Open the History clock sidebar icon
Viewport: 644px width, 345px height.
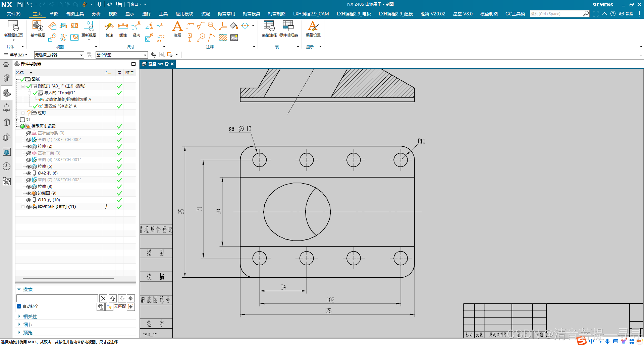coord(7,166)
